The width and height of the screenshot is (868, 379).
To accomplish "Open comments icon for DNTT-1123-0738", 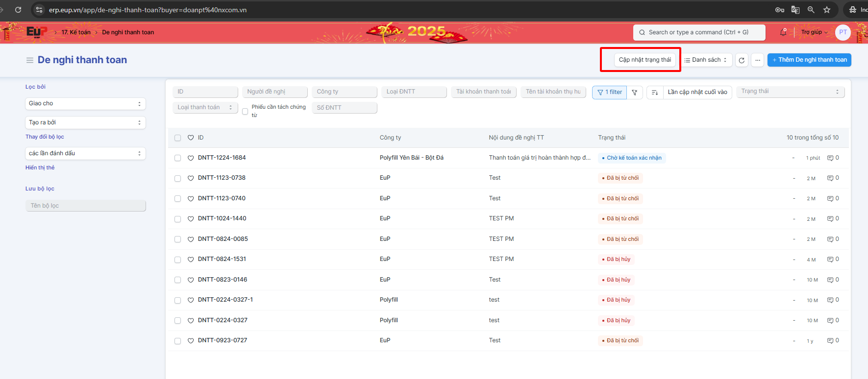I will pyautogui.click(x=830, y=178).
